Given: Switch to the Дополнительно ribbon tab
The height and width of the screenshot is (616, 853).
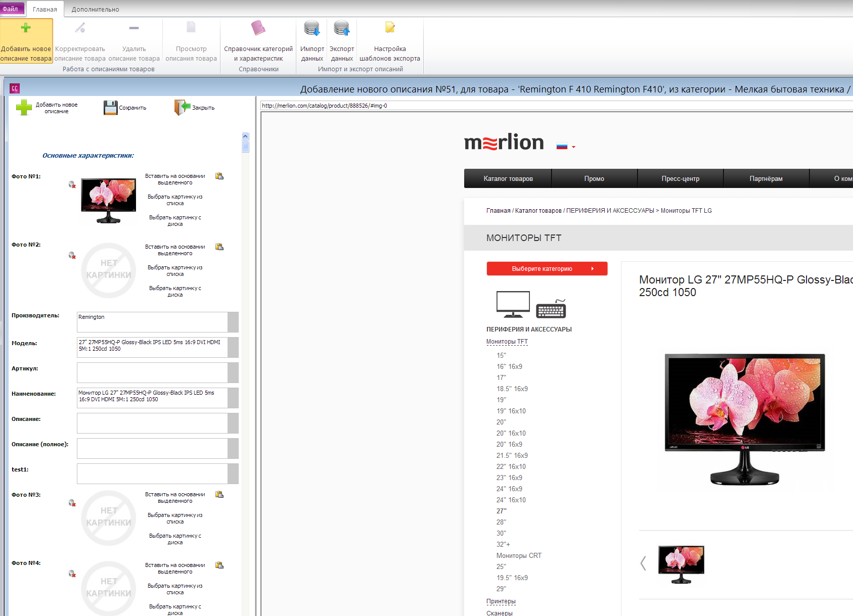Looking at the screenshot, I should point(96,9).
